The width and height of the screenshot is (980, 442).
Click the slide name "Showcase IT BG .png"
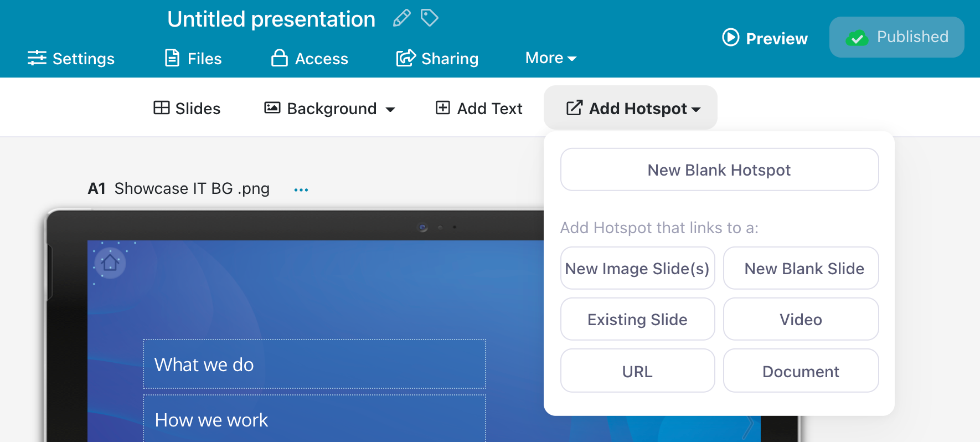(x=192, y=189)
